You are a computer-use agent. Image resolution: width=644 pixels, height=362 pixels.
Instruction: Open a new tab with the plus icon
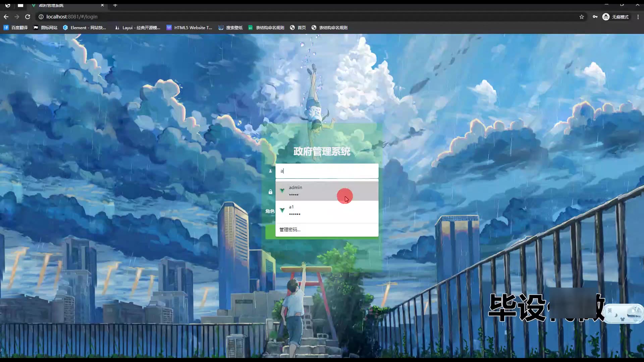115,5
